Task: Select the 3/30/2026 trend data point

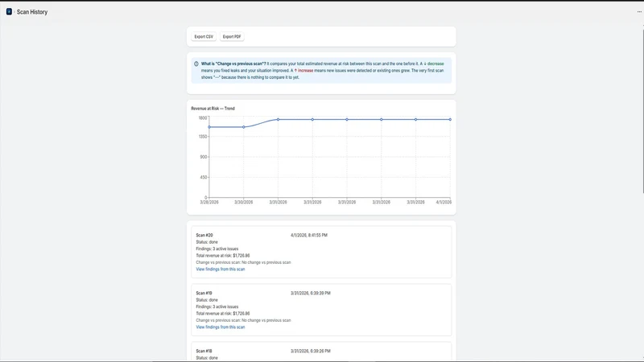Action: click(x=244, y=127)
